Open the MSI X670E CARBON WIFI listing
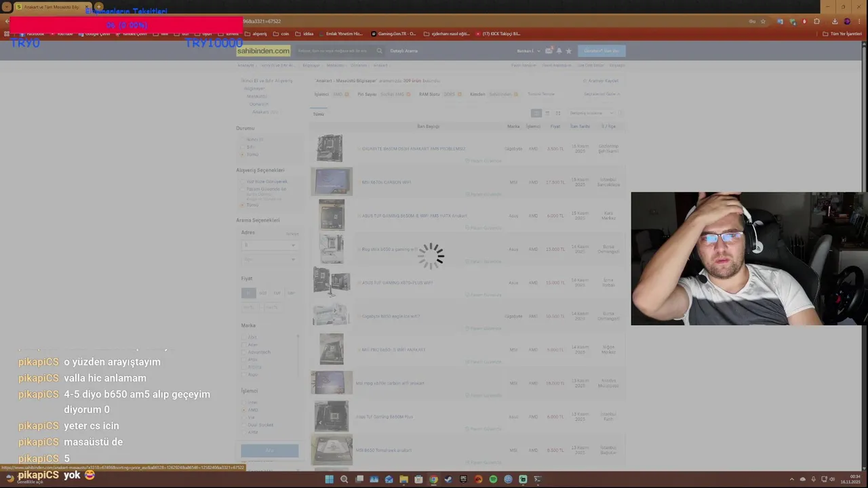Screen dimensions: 868x488 pos(387,182)
